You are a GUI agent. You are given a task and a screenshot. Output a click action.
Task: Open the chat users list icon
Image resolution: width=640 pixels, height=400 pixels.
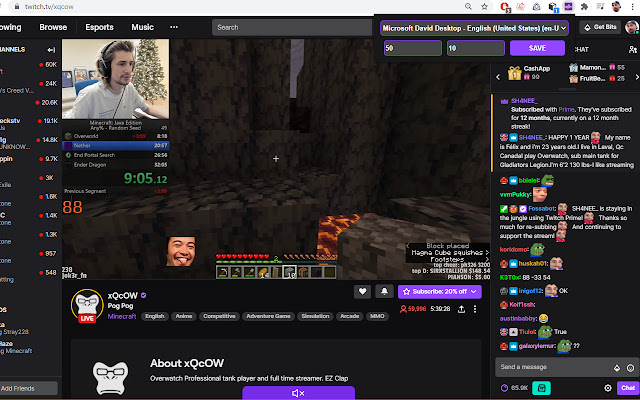632,49
